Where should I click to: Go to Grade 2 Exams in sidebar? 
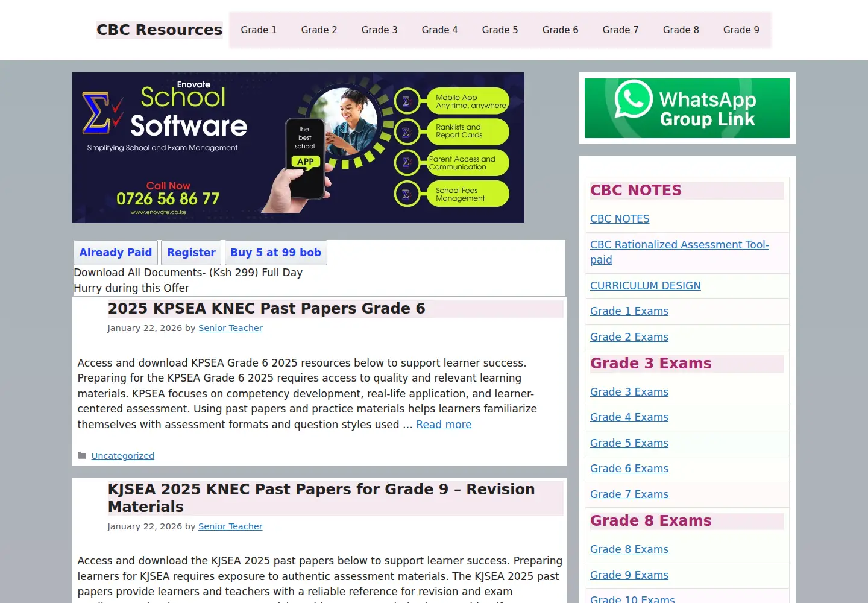pyautogui.click(x=629, y=337)
